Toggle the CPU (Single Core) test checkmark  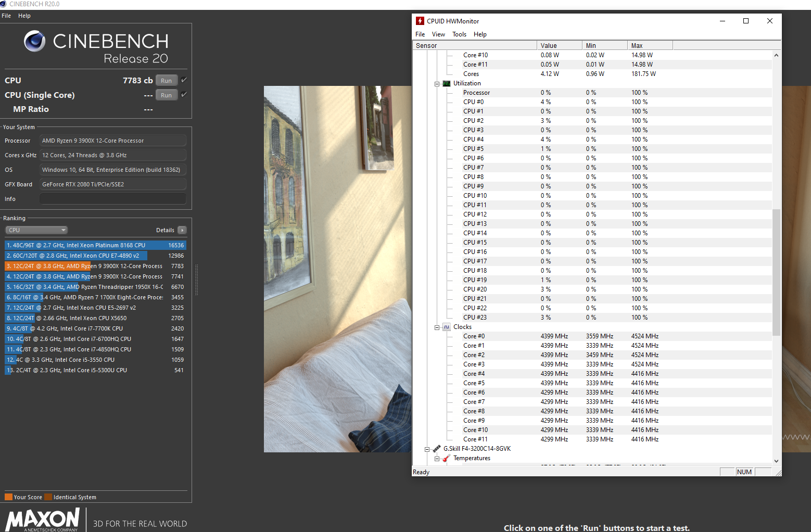[184, 95]
